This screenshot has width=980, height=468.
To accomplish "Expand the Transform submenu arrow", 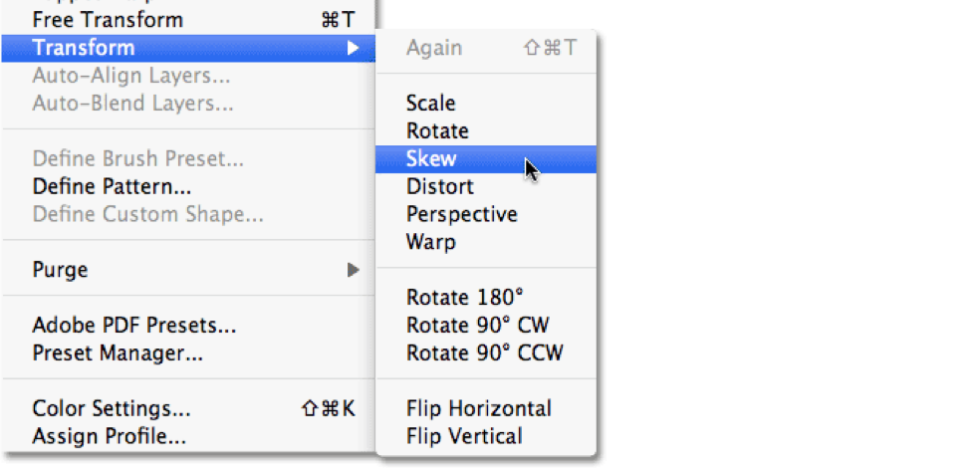I will (353, 47).
